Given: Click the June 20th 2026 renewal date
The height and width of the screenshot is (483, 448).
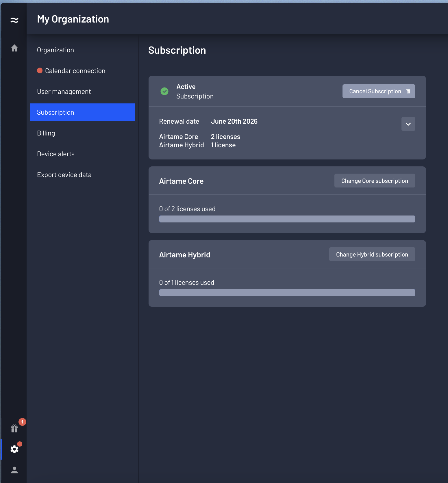Looking at the screenshot, I should tap(234, 121).
